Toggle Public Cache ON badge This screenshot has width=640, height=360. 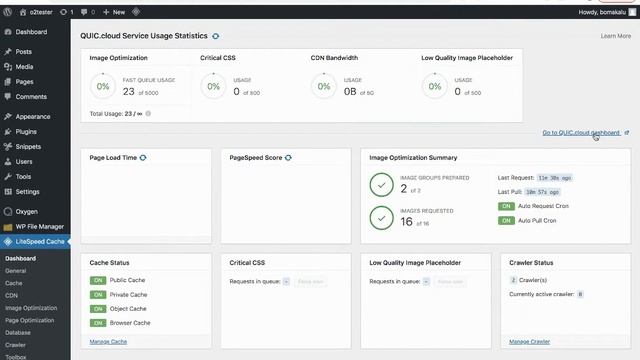point(98,280)
